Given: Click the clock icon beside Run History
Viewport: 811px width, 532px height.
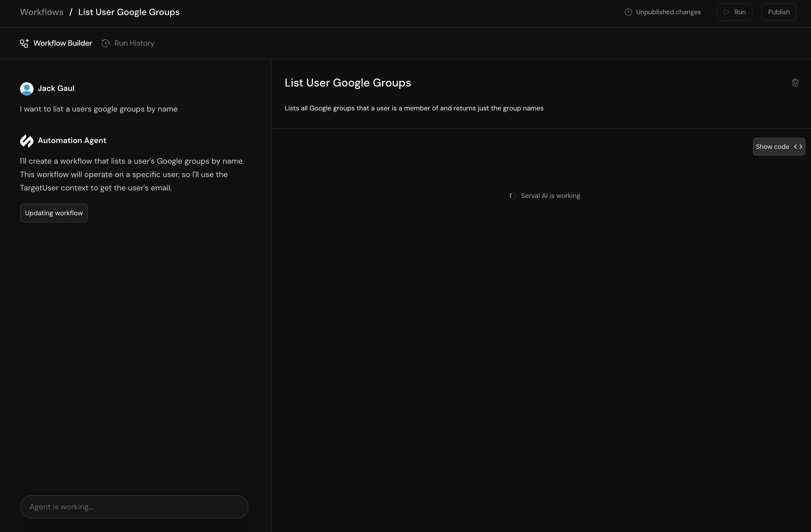Looking at the screenshot, I should (105, 43).
